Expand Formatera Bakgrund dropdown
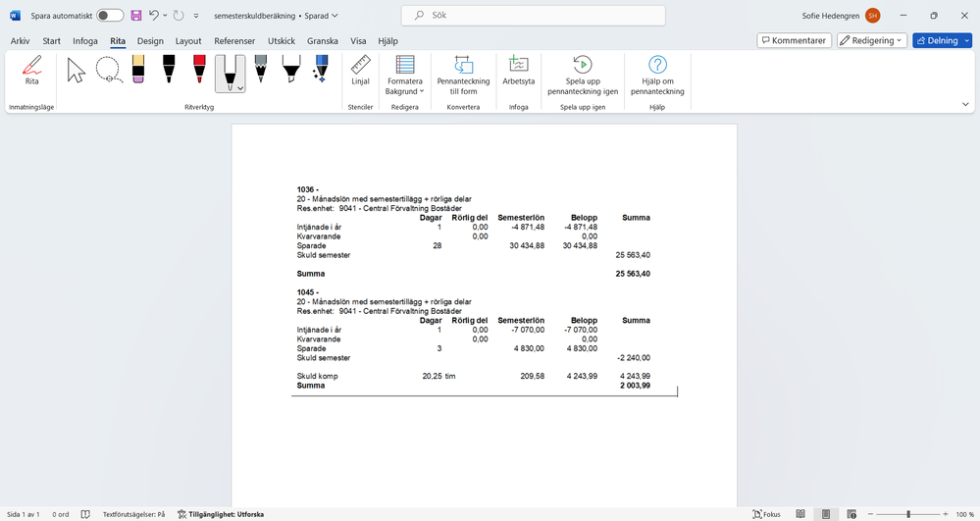Screen dimensions: 980x521 click(404, 75)
